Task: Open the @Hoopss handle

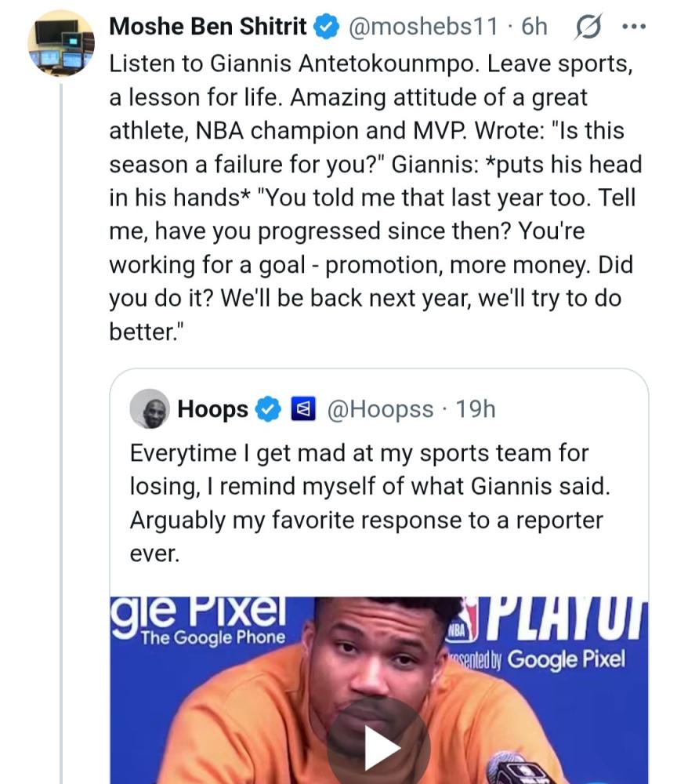Action: [379, 409]
